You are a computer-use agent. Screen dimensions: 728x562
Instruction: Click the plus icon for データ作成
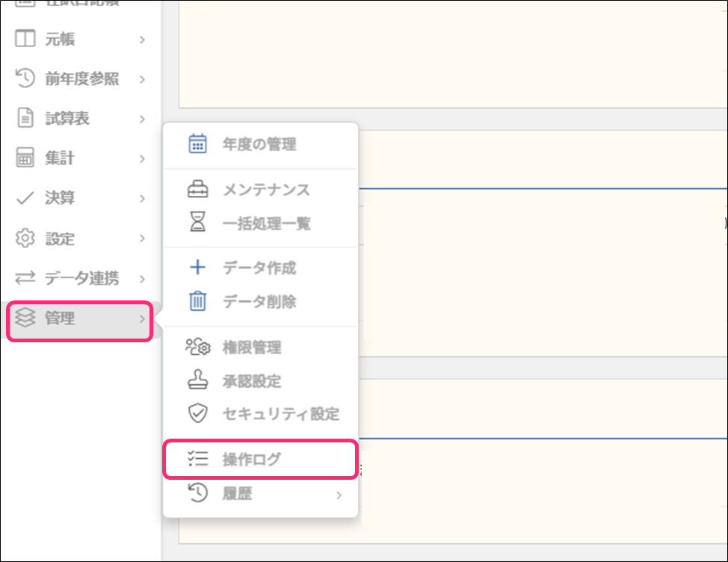click(197, 268)
